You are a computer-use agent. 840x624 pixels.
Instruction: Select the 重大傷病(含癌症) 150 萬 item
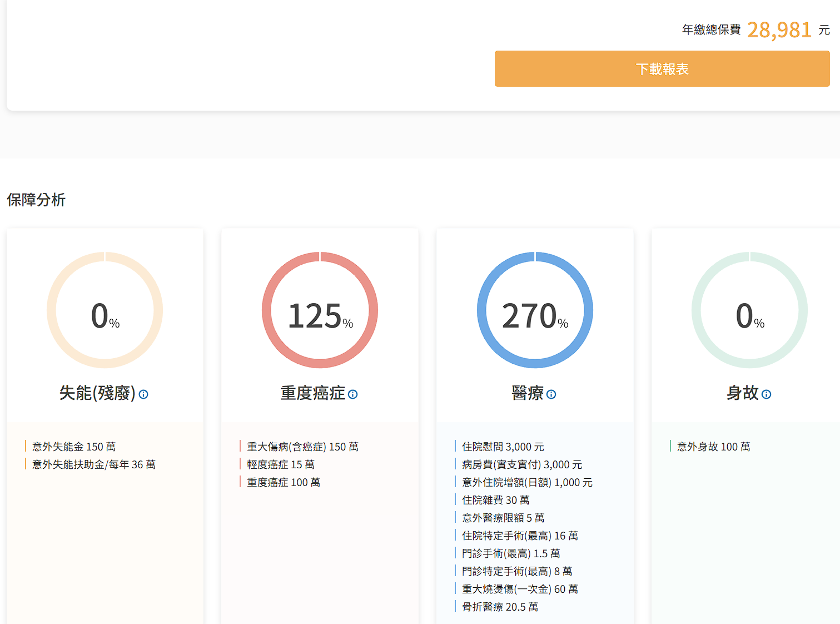click(x=302, y=447)
